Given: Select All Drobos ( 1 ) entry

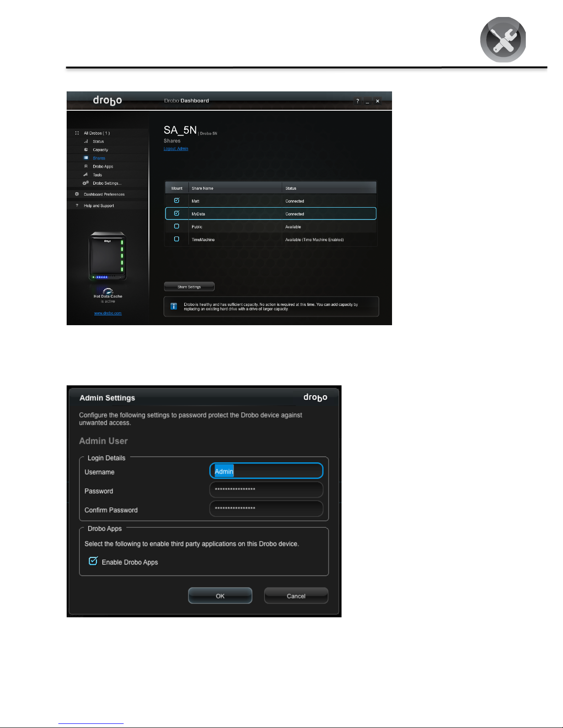Looking at the screenshot, I should point(97,133).
